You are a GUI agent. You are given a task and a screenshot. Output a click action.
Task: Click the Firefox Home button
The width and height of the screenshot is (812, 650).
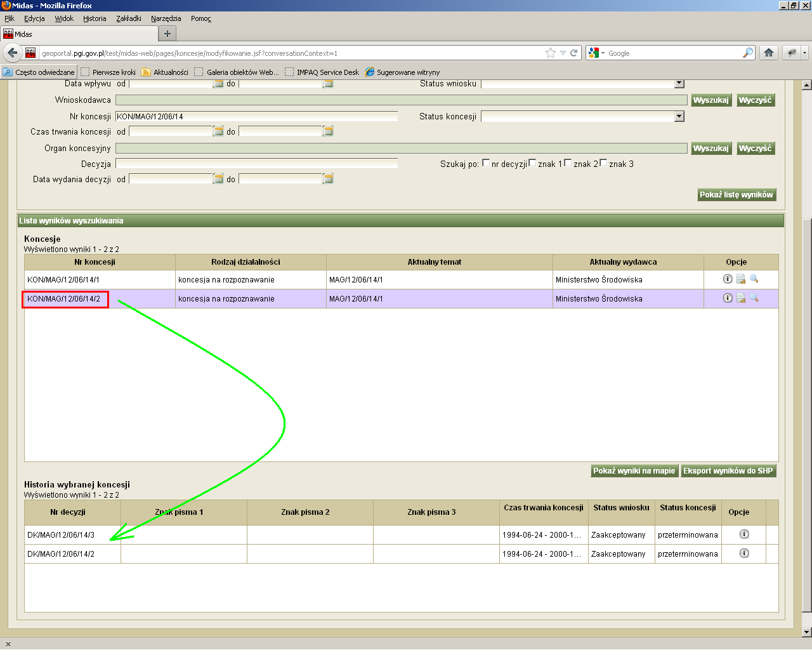pos(769,53)
